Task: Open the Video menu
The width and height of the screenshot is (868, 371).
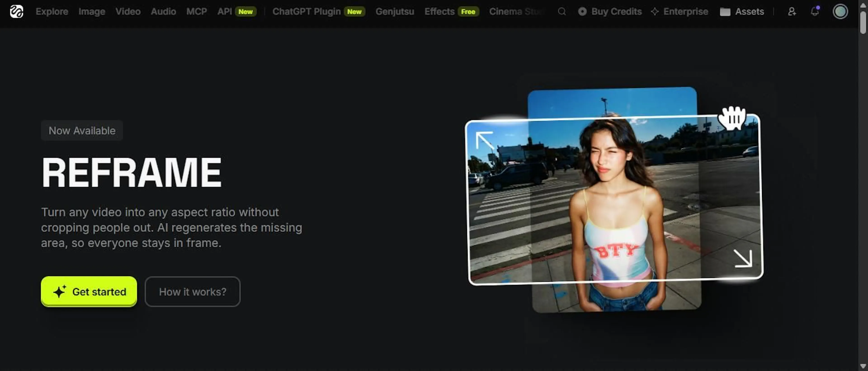Action: (128, 12)
